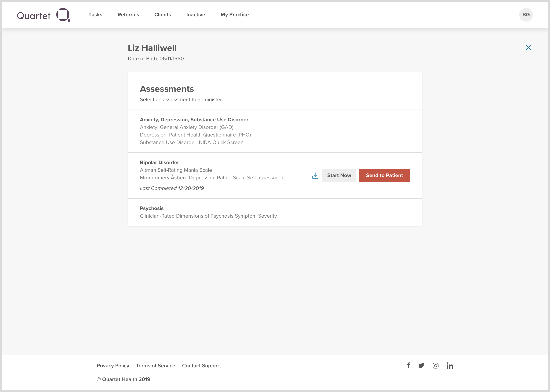This screenshot has width=550, height=392.
Task: Click the Quartet logo icon
Action: pyautogui.click(x=63, y=15)
